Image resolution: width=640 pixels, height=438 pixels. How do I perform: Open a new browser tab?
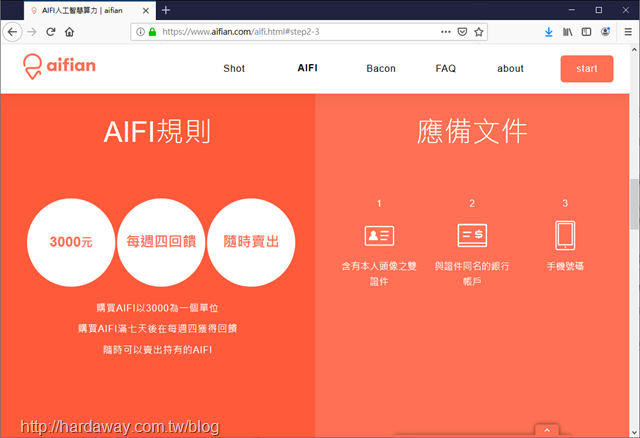click(x=166, y=10)
